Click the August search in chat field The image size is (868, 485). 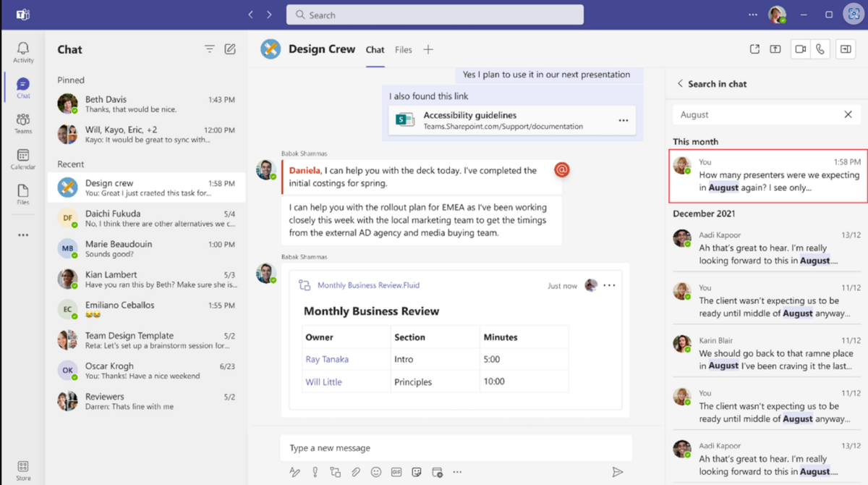coord(758,114)
